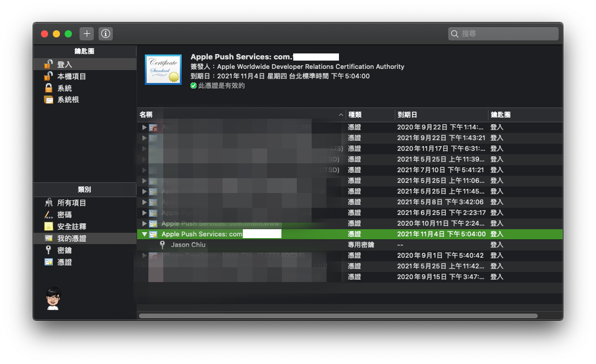
Task: Sort list by 到期日 column header
Action: pos(439,115)
